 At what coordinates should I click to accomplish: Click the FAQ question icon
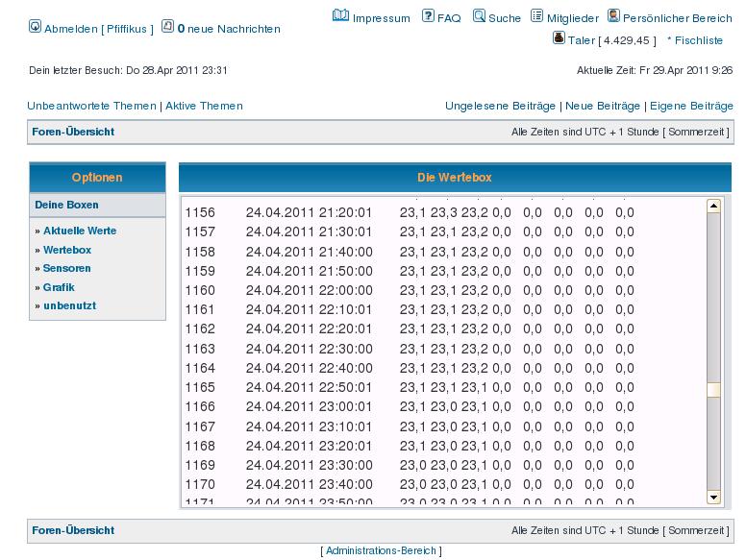(427, 16)
